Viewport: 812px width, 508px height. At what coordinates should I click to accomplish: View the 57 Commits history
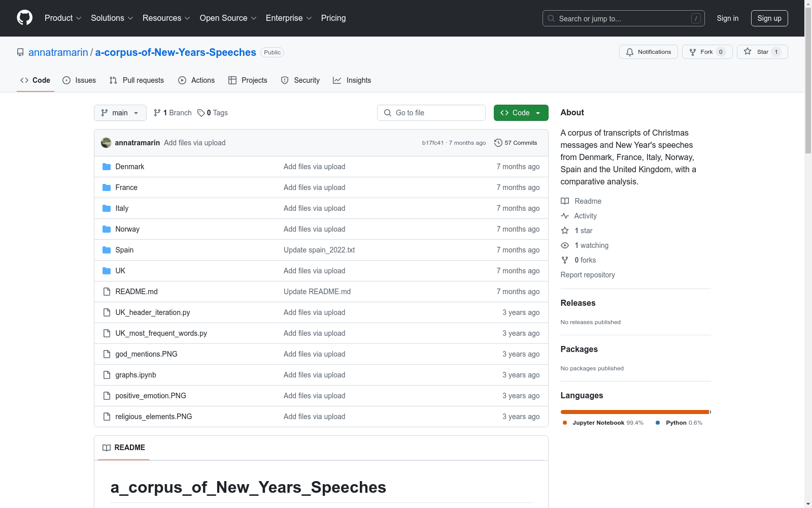click(x=516, y=143)
